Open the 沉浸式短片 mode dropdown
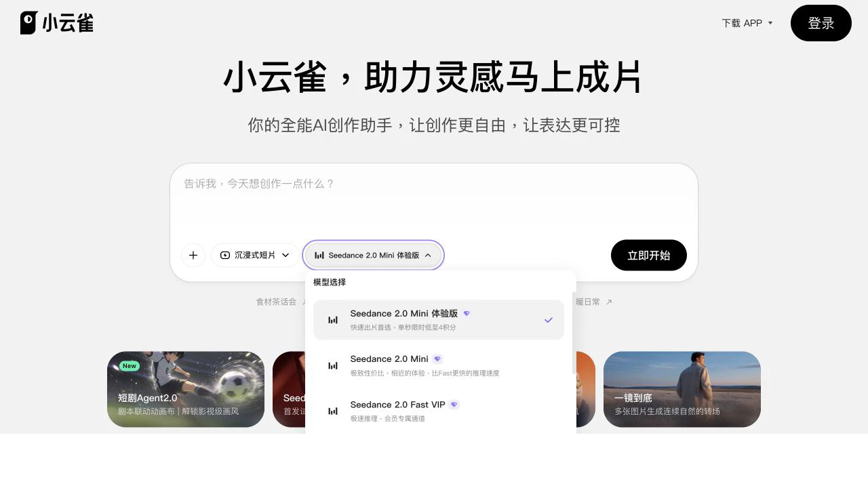 pos(255,255)
